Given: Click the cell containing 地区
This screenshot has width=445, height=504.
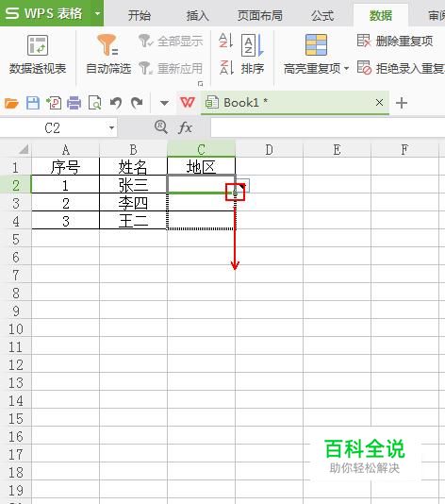Looking at the screenshot, I should (201, 167).
